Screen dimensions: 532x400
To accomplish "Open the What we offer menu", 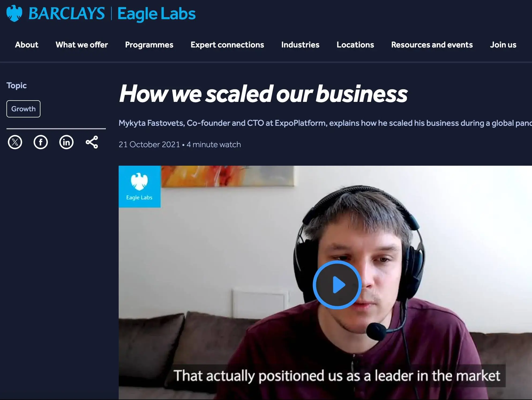I will point(82,45).
